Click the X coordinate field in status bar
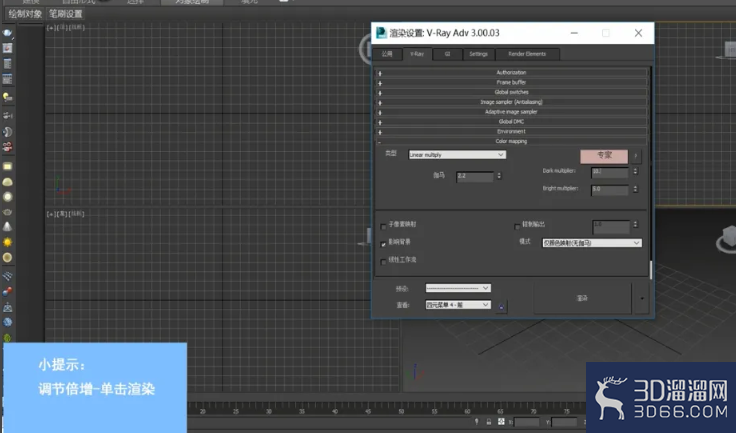This screenshot has height=433, width=736. 527,422
